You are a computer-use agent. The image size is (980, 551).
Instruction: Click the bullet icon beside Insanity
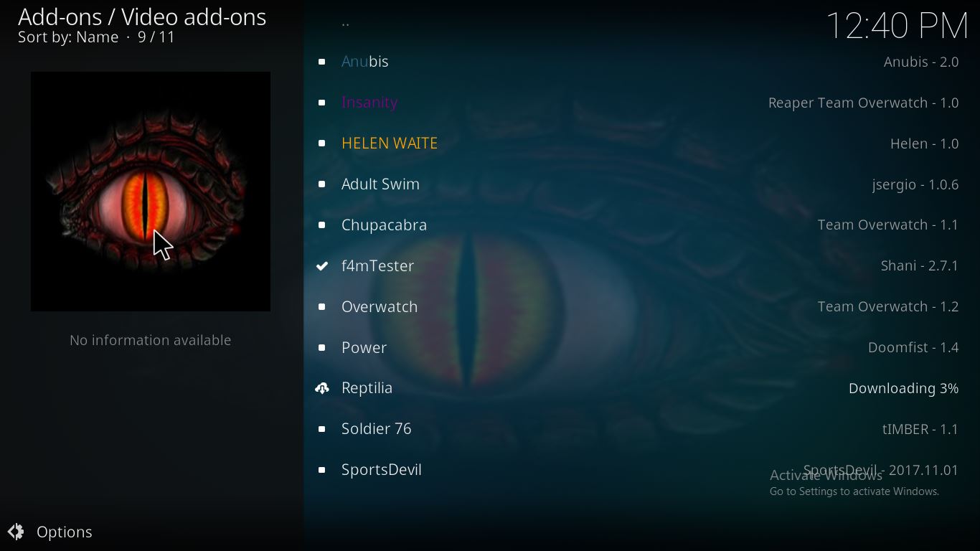321,103
